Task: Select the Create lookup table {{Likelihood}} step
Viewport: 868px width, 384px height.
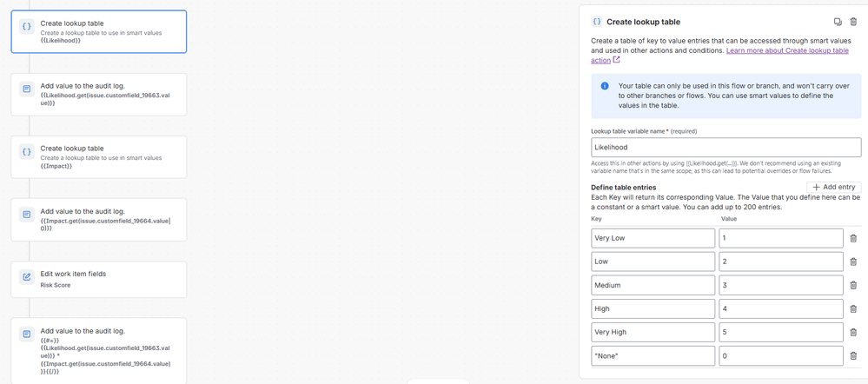Action: coord(99,31)
